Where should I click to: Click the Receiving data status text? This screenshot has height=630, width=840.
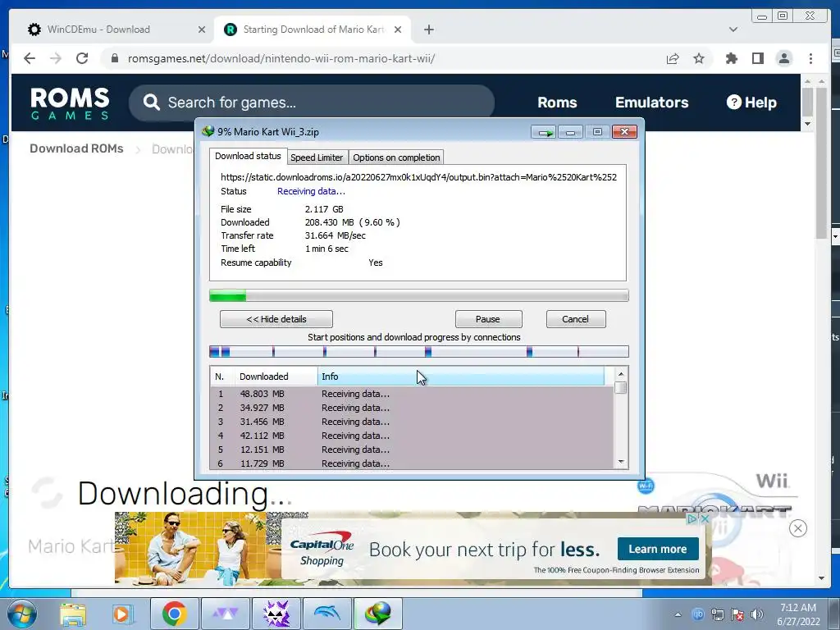[x=311, y=191]
